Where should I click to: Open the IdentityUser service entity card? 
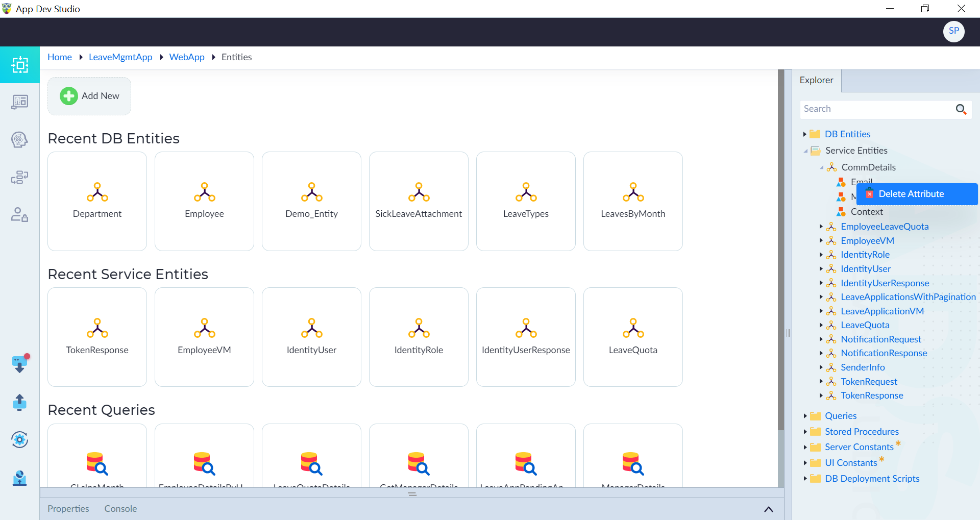coord(311,337)
